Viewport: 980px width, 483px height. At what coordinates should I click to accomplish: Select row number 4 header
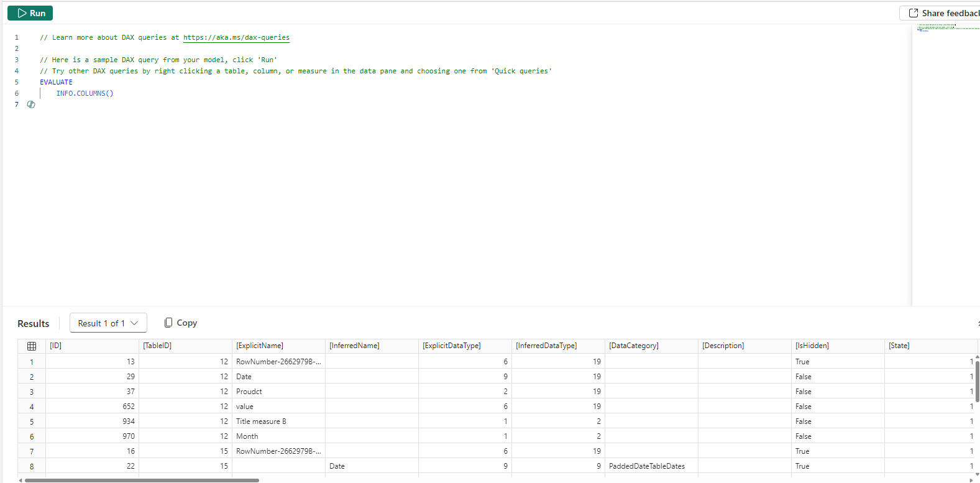click(x=32, y=407)
